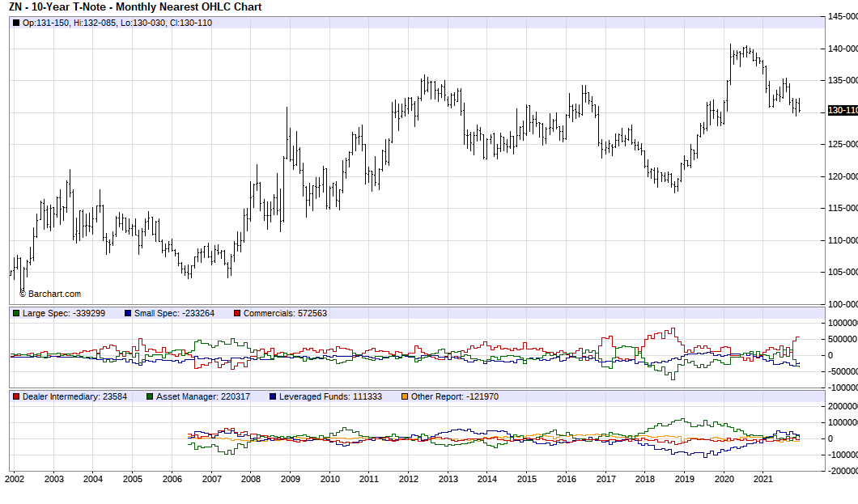Click the black OHLC legend swatch
The height and width of the screenshot is (504, 858).
[16, 23]
